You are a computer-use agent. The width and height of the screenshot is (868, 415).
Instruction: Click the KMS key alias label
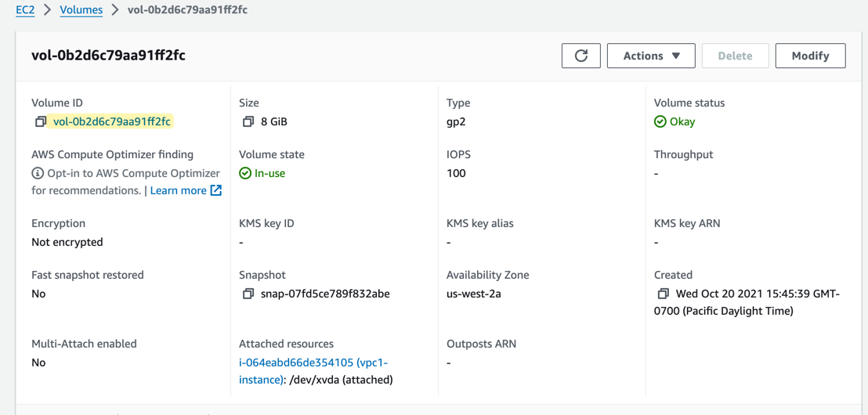[480, 223]
